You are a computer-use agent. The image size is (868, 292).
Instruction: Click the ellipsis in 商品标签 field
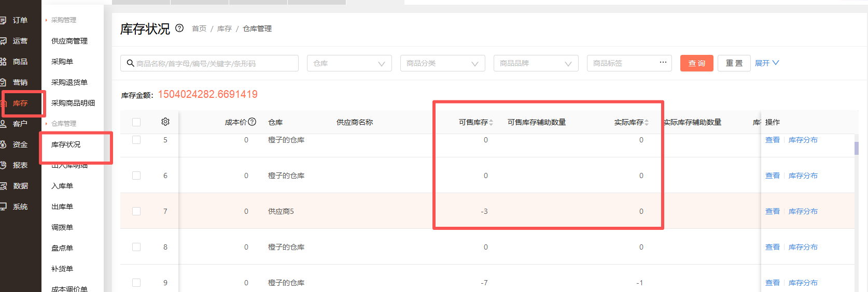pyautogui.click(x=663, y=62)
